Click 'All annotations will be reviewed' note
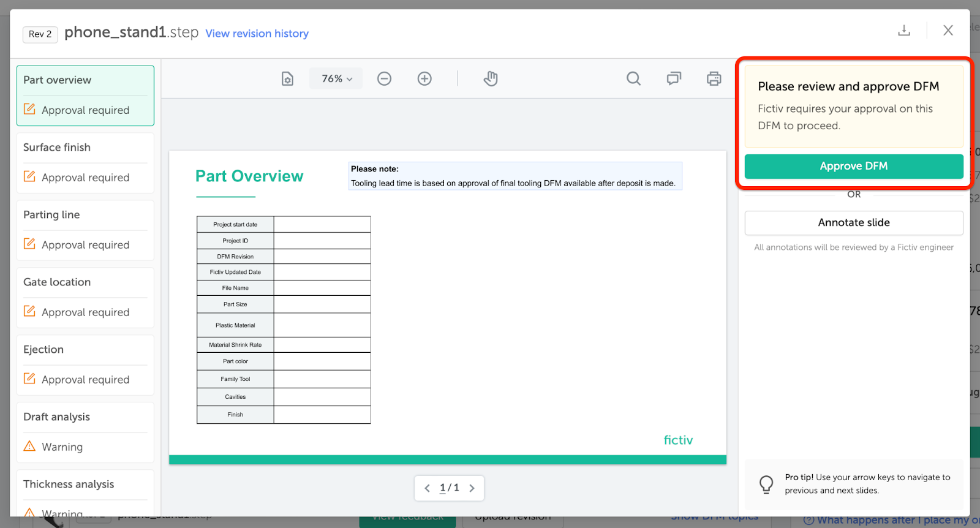 854,247
